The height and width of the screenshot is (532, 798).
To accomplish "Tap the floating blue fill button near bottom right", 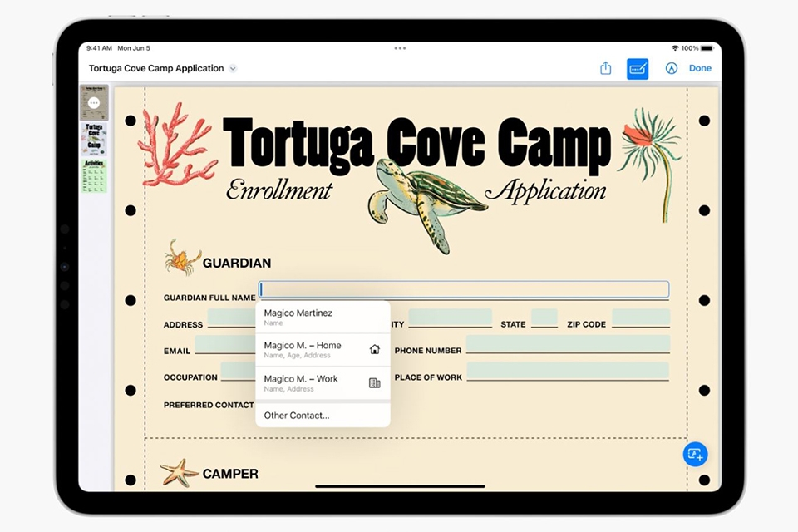I will [695, 454].
